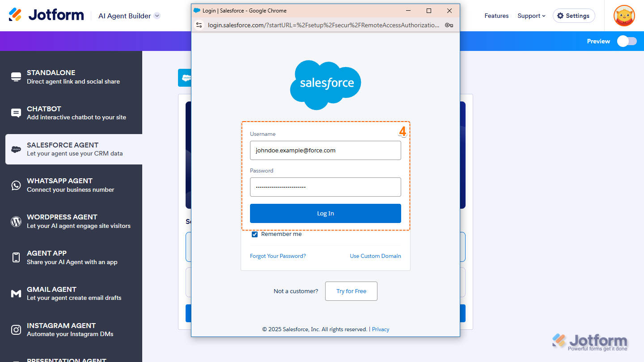Click the Gmail Agent envelope icon
Image resolution: width=644 pixels, height=362 pixels.
click(16, 294)
